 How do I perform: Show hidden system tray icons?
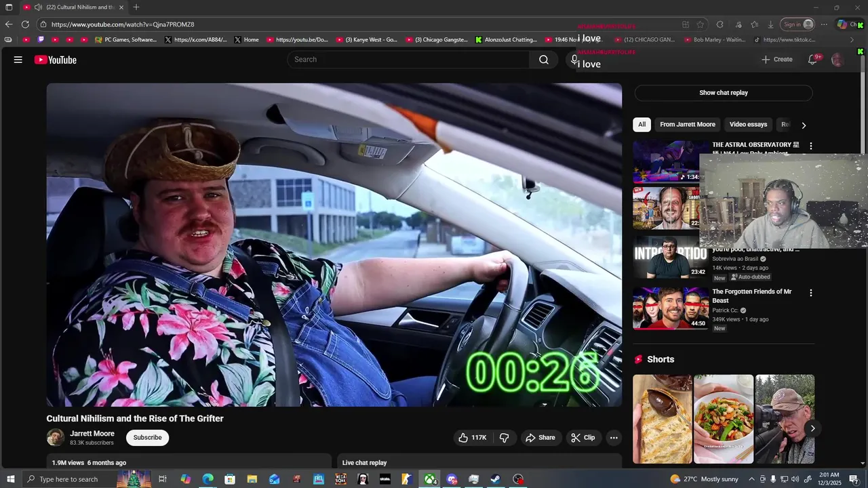coord(751,479)
